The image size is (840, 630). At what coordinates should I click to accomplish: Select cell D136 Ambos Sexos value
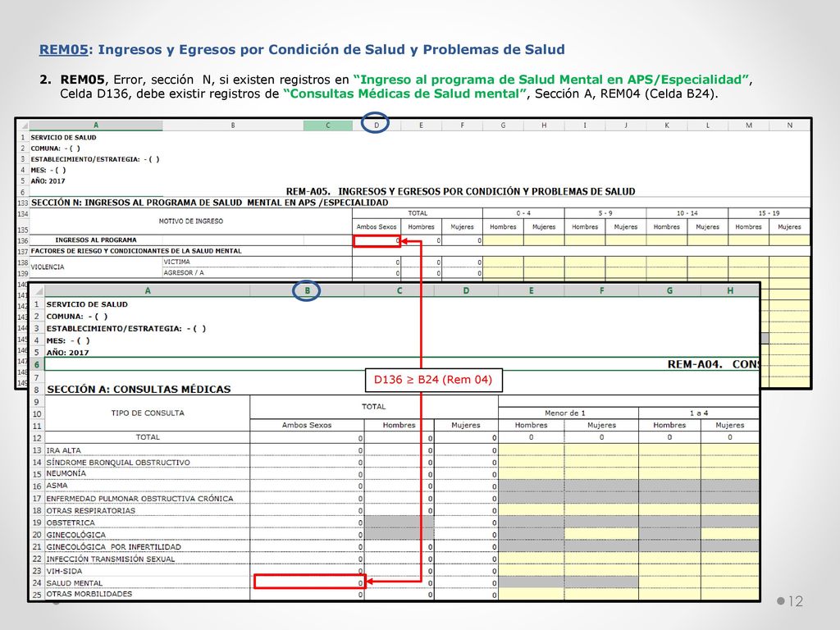point(377,240)
